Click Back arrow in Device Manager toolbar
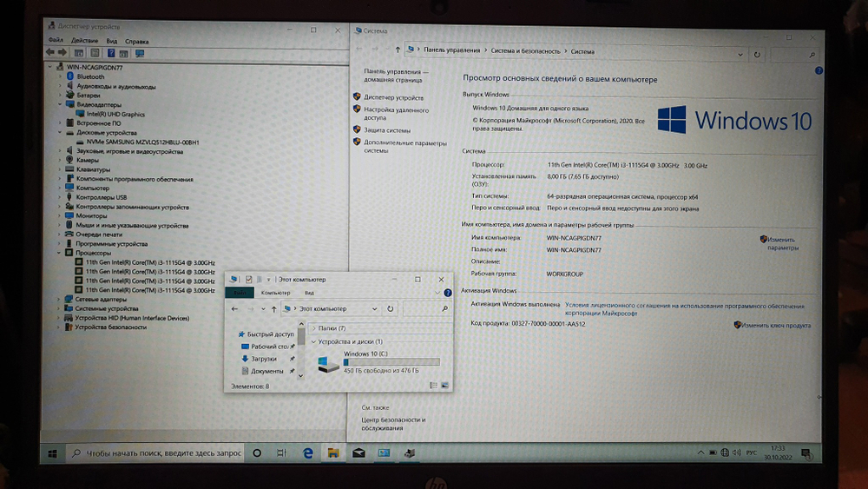This screenshot has height=489, width=868. (x=50, y=53)
